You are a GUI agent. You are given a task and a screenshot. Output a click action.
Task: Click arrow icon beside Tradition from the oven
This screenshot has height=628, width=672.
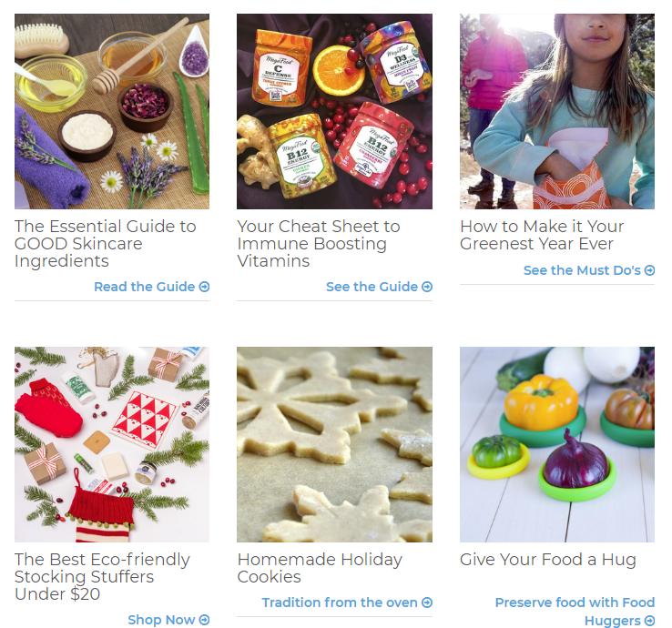point(427,603)
